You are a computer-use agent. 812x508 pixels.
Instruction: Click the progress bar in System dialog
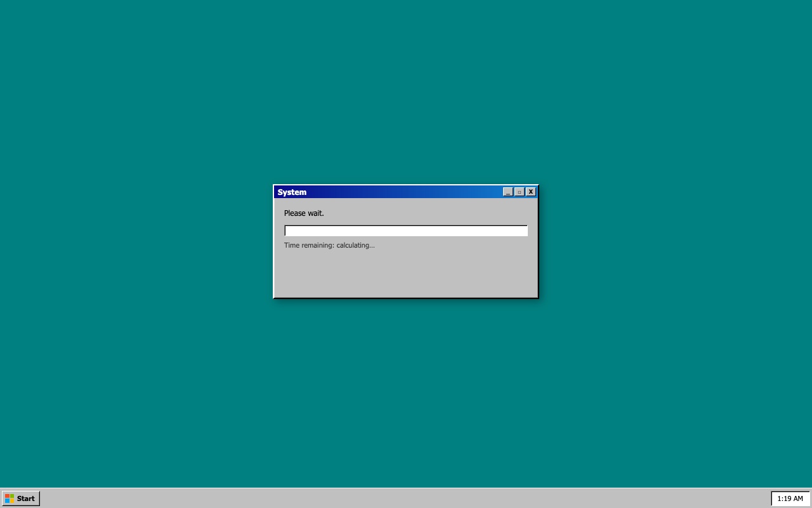[406, 231]
